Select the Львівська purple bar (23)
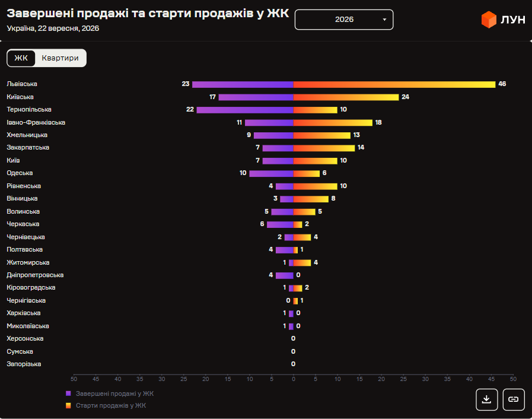Viewport: 532px width, 419px height. (243, 84)
